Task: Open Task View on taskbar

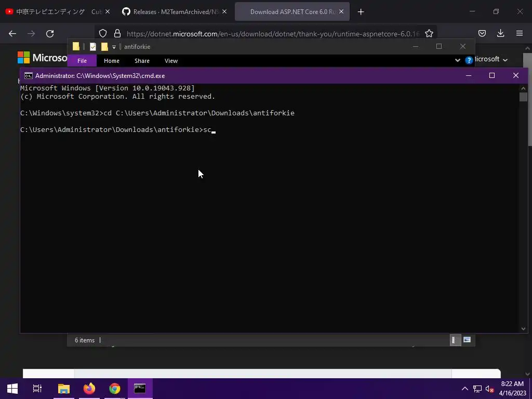Action: click(37, 389)
